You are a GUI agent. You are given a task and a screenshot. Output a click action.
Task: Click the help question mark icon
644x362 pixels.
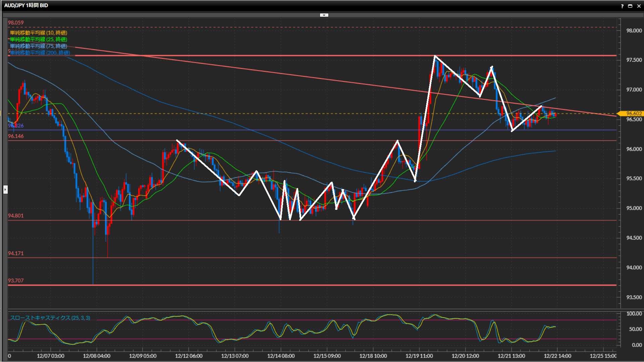pos(622,6)
